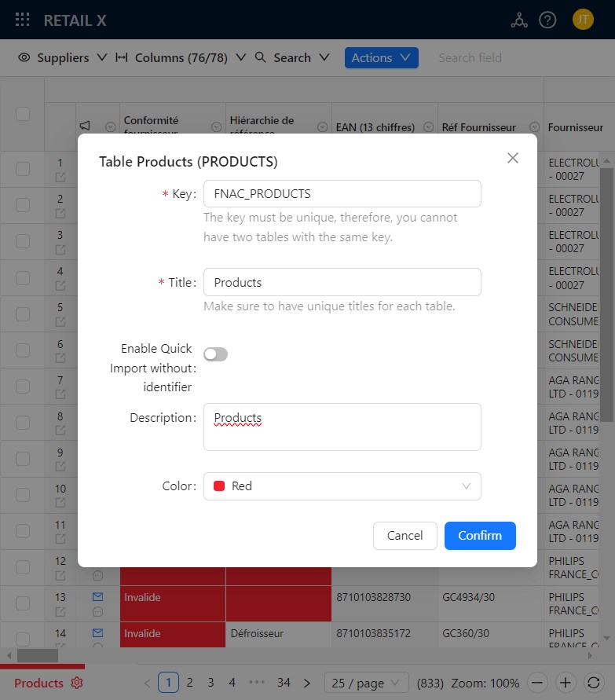The height and width of the screenshot is (700, 615).
Task: Open the Actions menu
Action: tap(381, 57)
